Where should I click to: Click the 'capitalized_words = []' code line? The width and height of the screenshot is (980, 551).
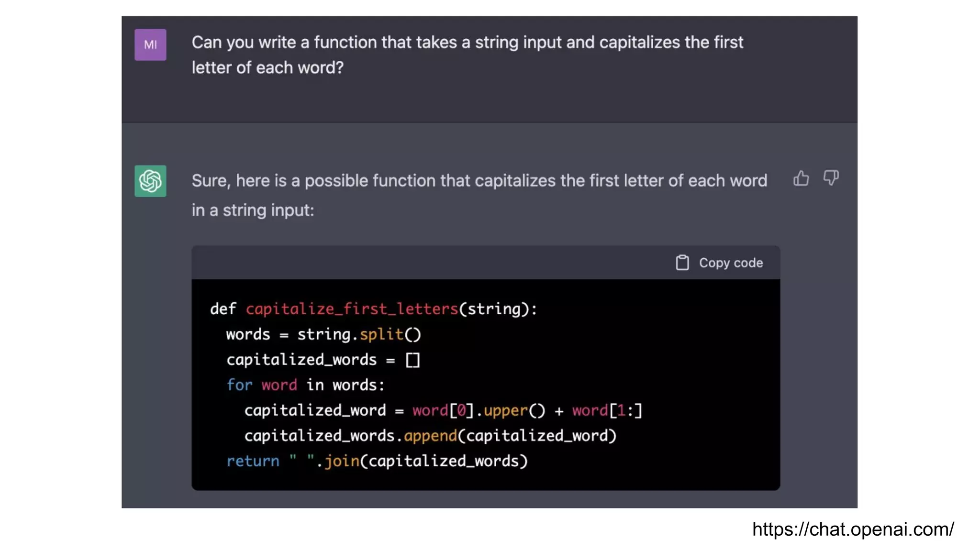[x=323, y=360]
